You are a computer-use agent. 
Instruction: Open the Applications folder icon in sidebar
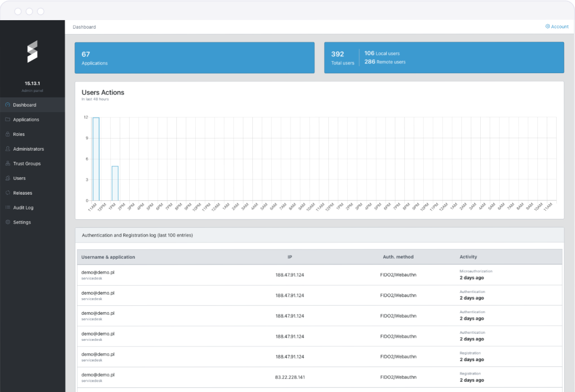pyautogui.click(x=7, y=119)
